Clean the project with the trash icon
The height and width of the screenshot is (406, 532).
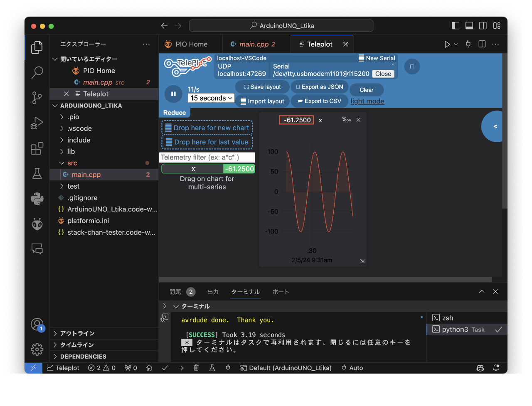(196, 368)
